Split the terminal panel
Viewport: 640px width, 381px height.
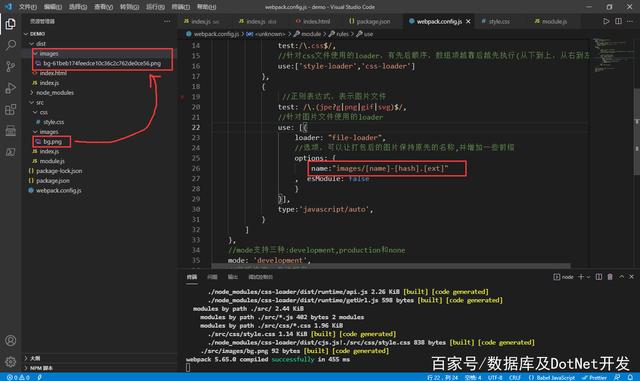coord(598,277)
